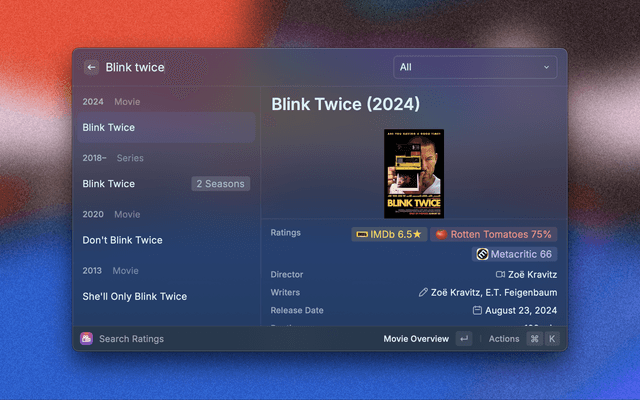This screenshot has height=400, width=640.
Task: Click the Movie Overview action
Action: tap(416, 339)
